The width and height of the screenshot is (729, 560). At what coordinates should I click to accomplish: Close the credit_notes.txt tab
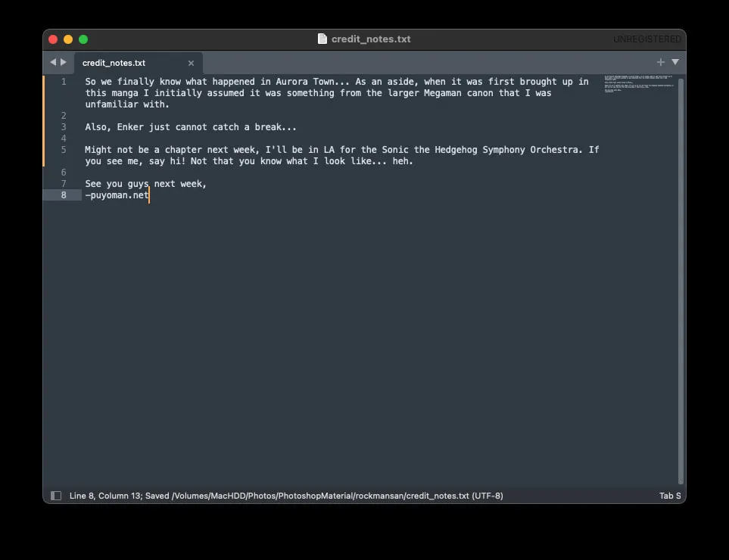tap(191, 63)
